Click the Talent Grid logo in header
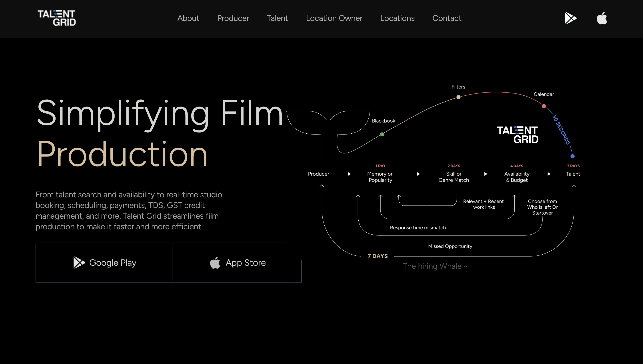The width and height of the screenshot is (643, 364). tap(57, 18)
